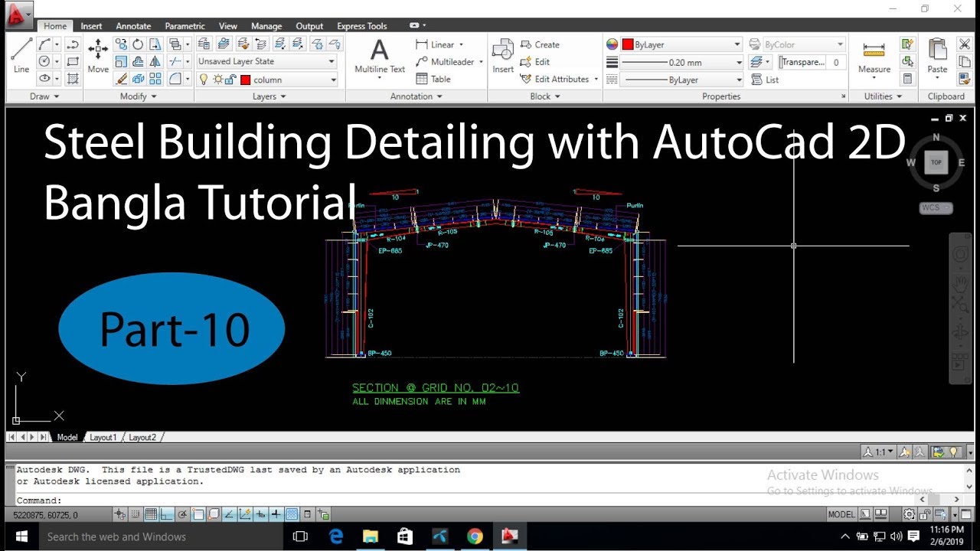Open the View ribbon tab
Screen dimensions: 980x551
(228, 26)
